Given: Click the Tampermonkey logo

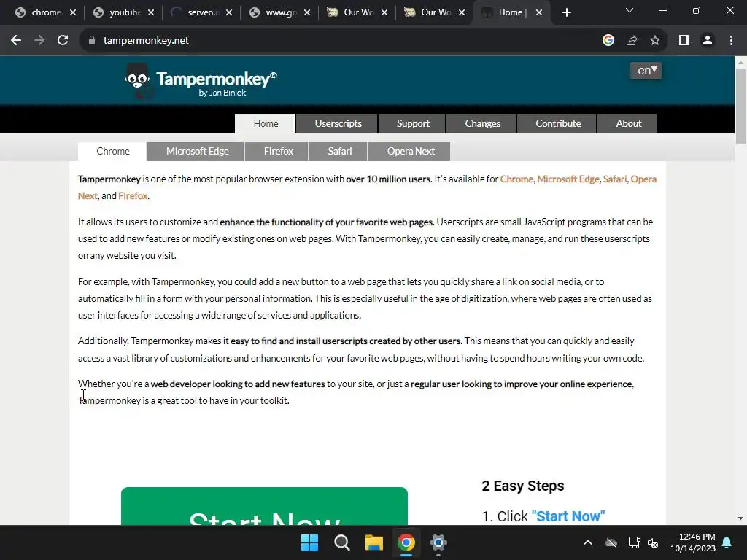Looking at the screenshot, I should [x=201, y=82].
